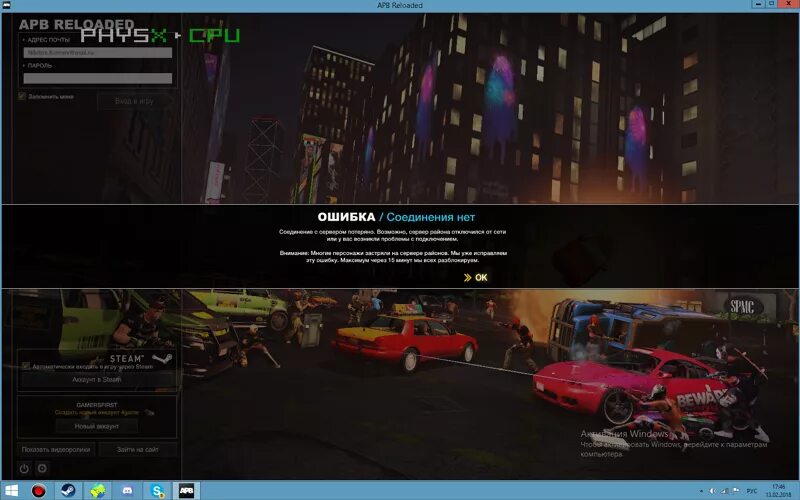Click the power quit icon
Screen dimensions: 800x500
click(x=24, y=468)
